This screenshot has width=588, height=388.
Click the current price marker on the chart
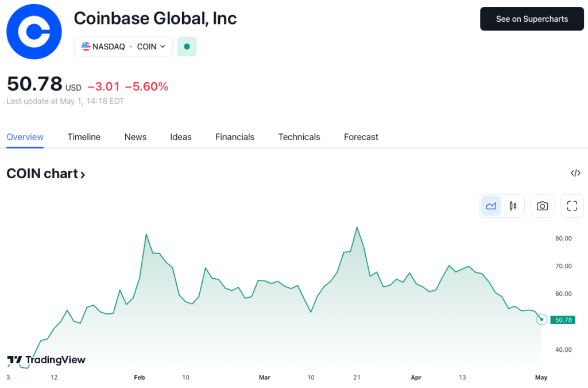tap(540, 319)
